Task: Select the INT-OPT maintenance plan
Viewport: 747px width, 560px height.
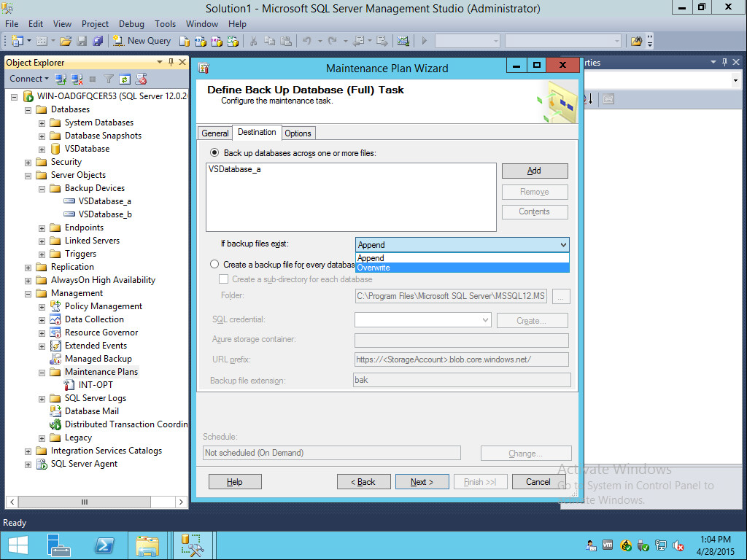Action: [x=96, y=385]
